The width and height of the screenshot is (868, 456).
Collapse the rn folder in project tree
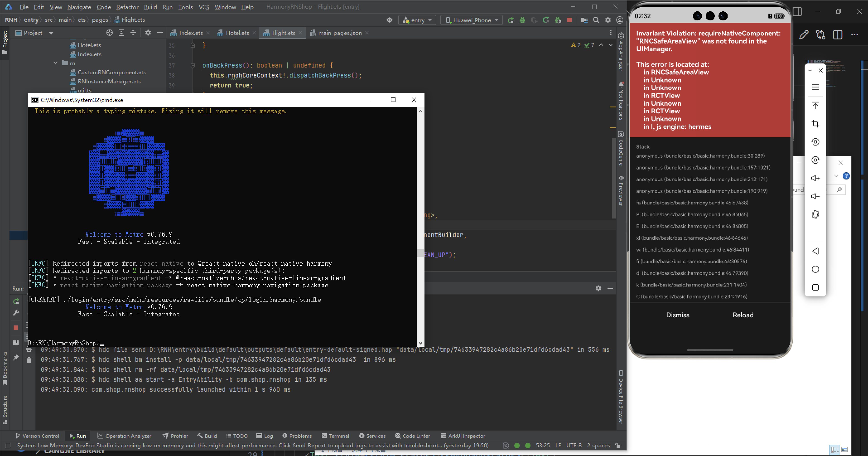pos(55,63)
